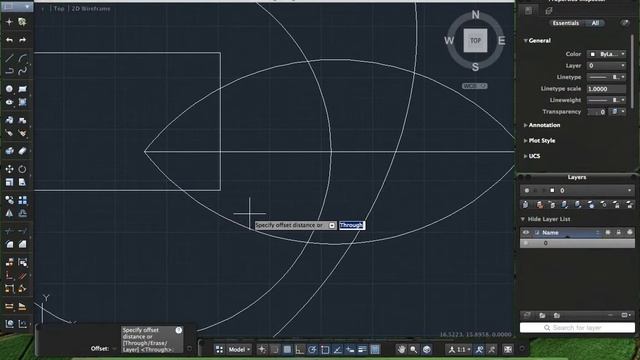The height and width of the screenshot is (360, 640).
Task: Open the SteeringWheel from status bar
Action: coord(427,349)
